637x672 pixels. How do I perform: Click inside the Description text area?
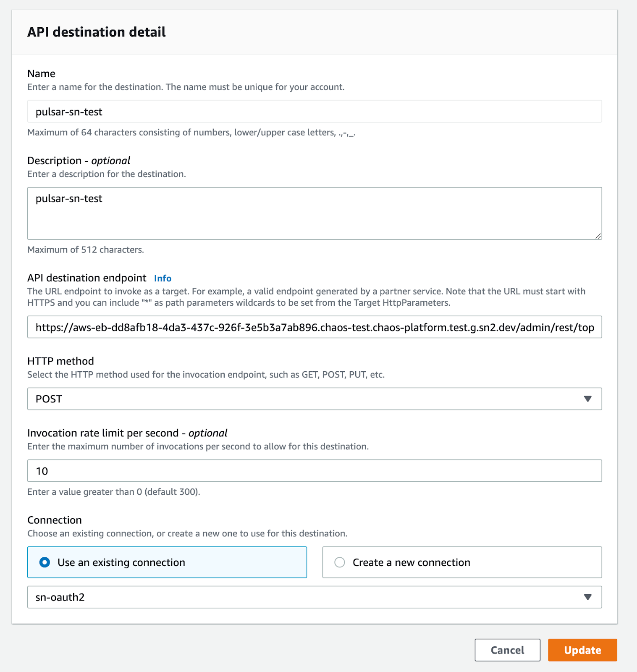tap(314, 213)
